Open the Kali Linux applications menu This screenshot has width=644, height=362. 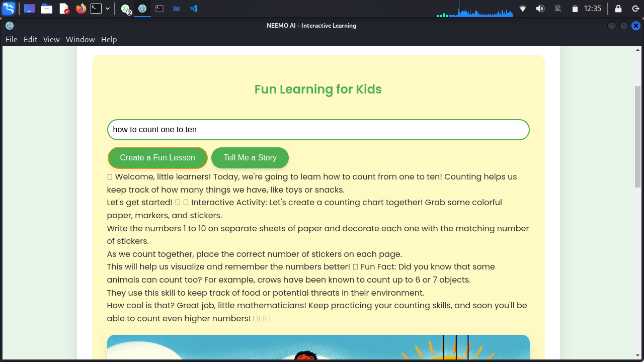[x=9, y=9]
